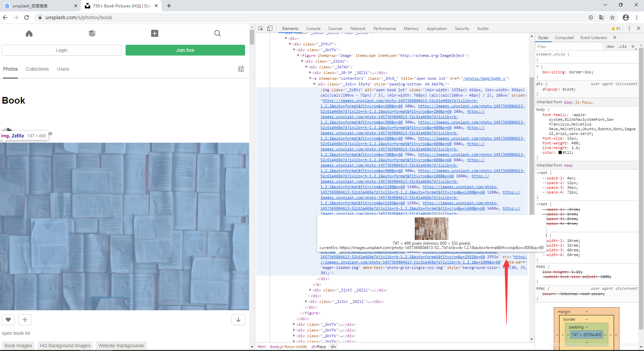Activate the DevTools inspect element picker

[261, 29]
